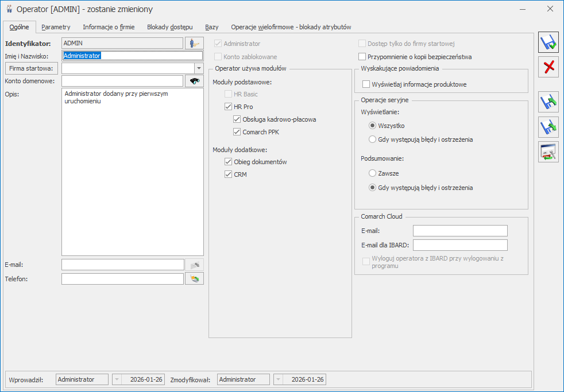Open the Zmodyfikował date dropdown arrow
Screen dimensions: 564x392
278,379
